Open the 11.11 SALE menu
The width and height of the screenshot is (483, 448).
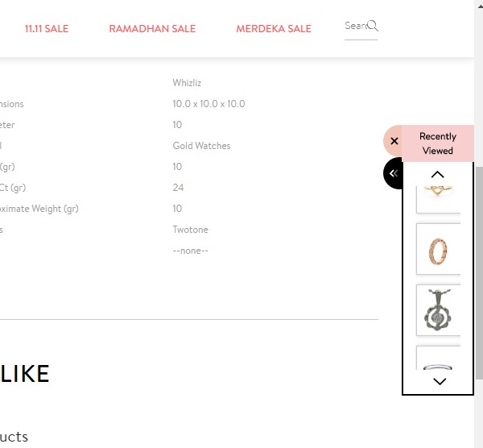click(47, 29)
